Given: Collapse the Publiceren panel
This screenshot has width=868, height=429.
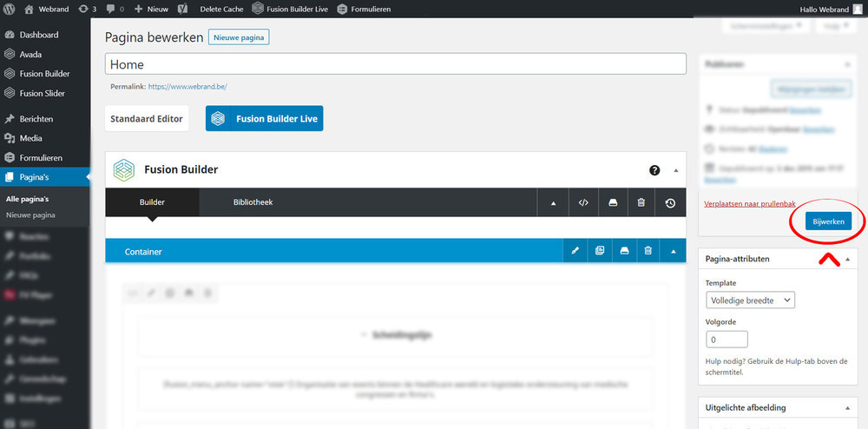Looking at the screenshot, I should [x=847, y=65].
